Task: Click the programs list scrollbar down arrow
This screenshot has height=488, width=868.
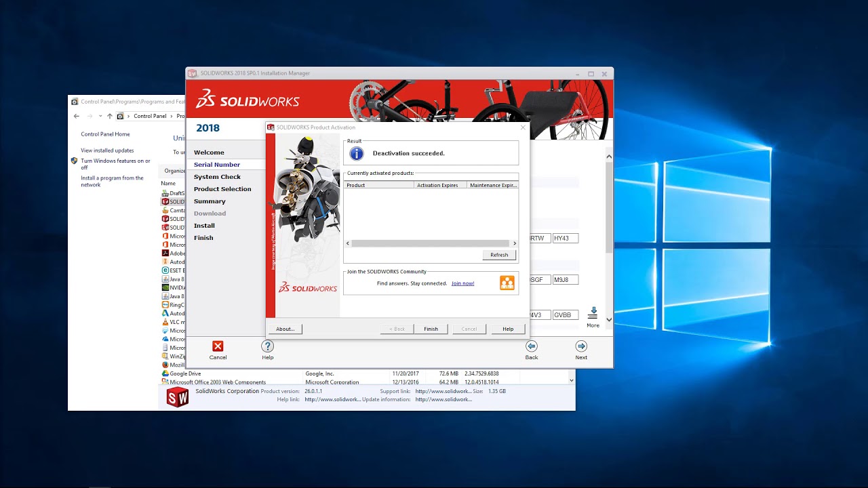Action: pos(571,380)
